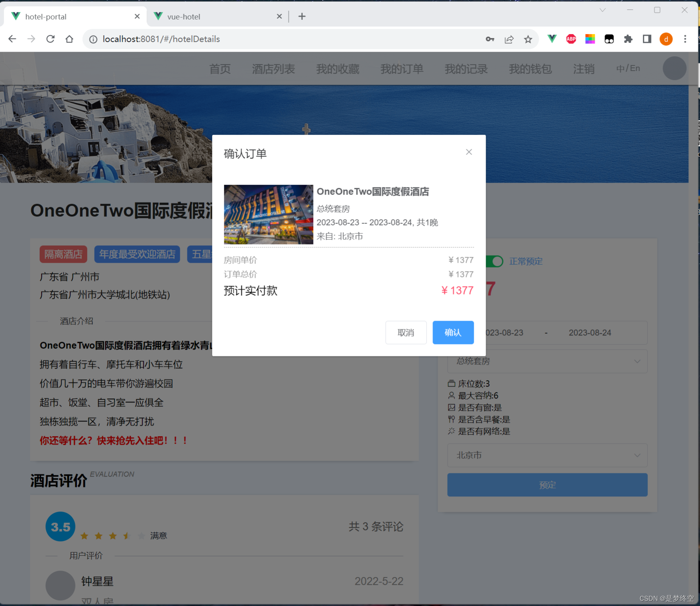Expand the 北京市 city dropdown
Screen dimensions: 700x606
point(547,455)
